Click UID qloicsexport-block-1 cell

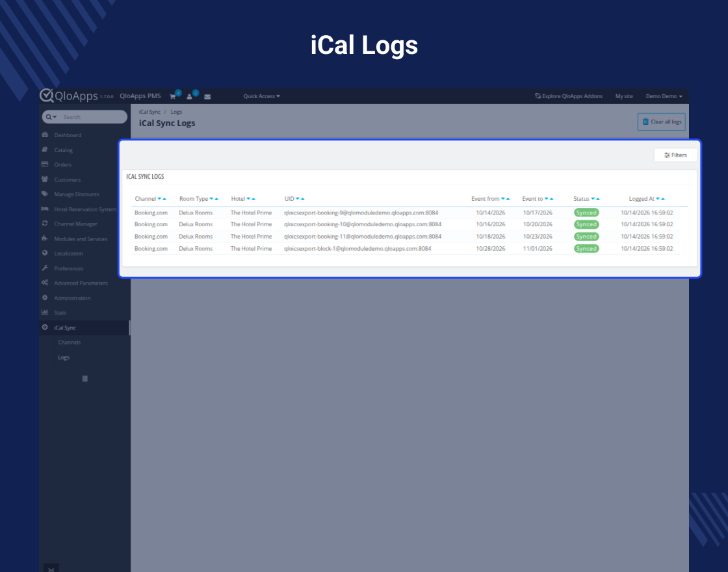[357, 249]
